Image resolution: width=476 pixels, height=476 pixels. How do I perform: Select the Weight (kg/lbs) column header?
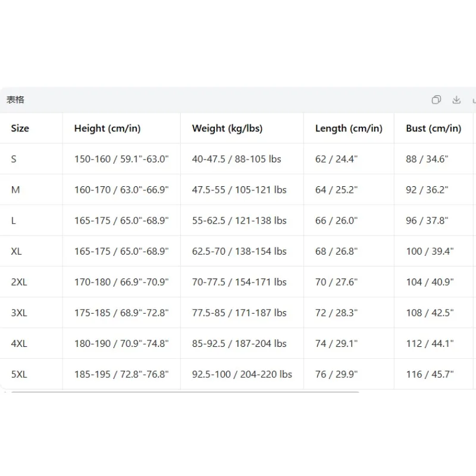pyautogui.click(x=227, y=129)
